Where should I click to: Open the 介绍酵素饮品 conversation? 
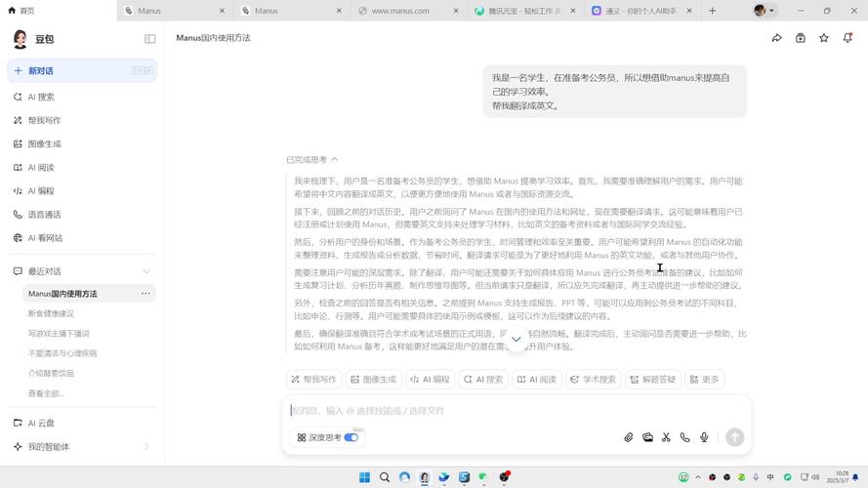pos(51,374)
